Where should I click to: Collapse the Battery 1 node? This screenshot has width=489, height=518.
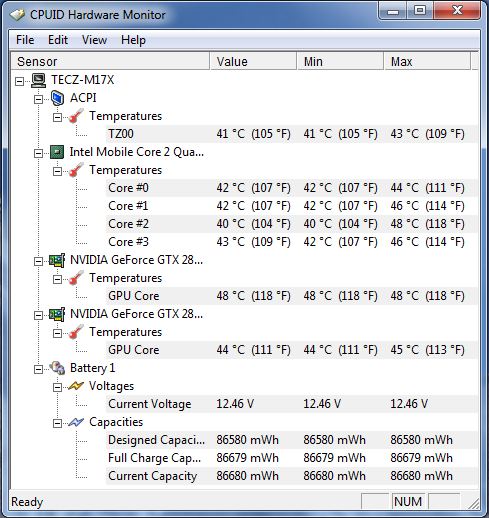click(x=39, y=369)
